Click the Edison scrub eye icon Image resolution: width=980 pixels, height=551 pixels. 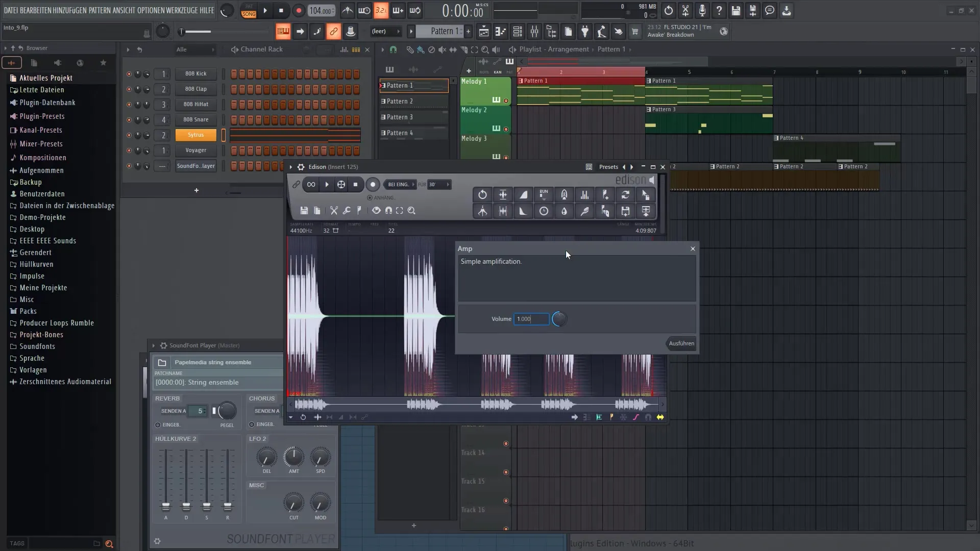pos(376,211)
